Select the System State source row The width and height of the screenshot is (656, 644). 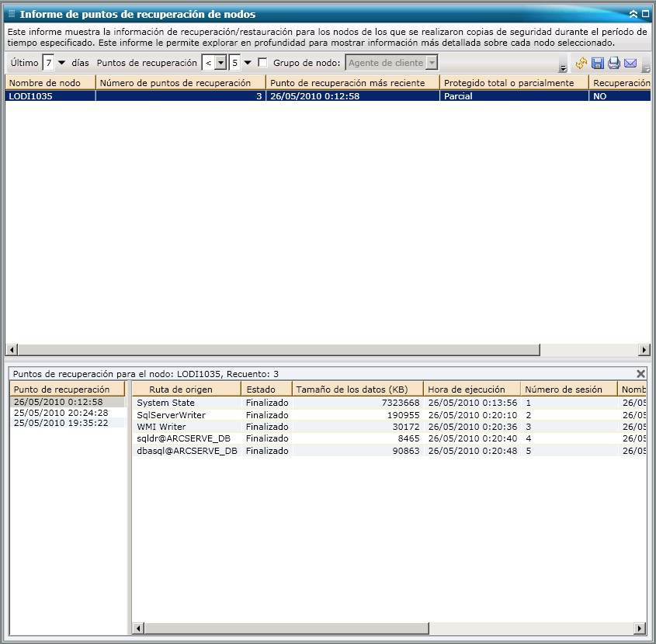[390, 403]
